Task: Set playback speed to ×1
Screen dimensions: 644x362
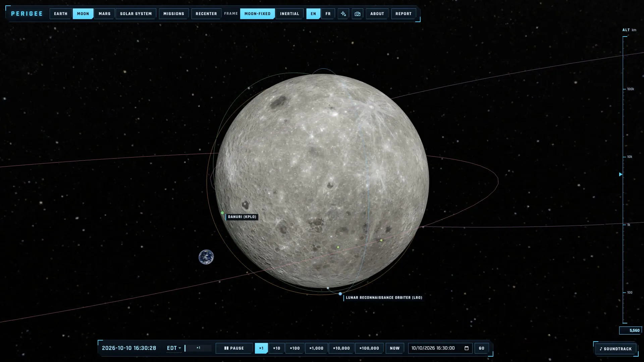Action: click(261, 348)
